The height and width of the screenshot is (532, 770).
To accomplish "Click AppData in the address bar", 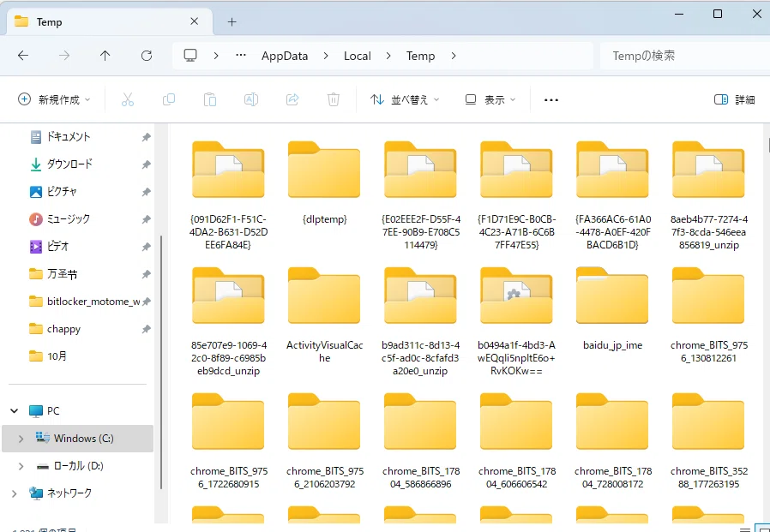I will tap(285, 56).
